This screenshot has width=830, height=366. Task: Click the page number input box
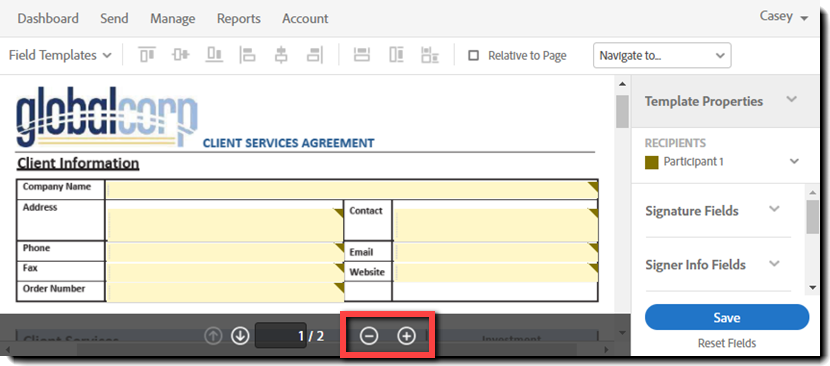[281, 335]
